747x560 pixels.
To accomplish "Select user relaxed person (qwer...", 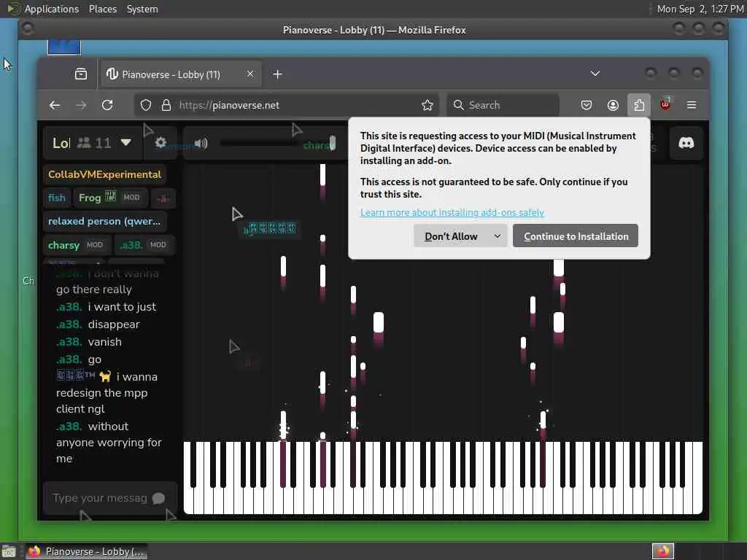I will (x=104, y=222).
